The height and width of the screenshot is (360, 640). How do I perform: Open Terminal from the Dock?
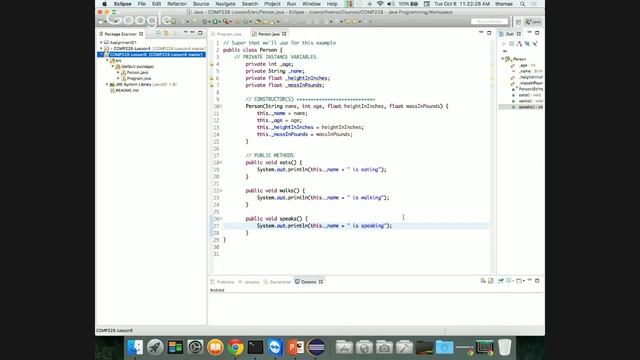tap(256, 347)
